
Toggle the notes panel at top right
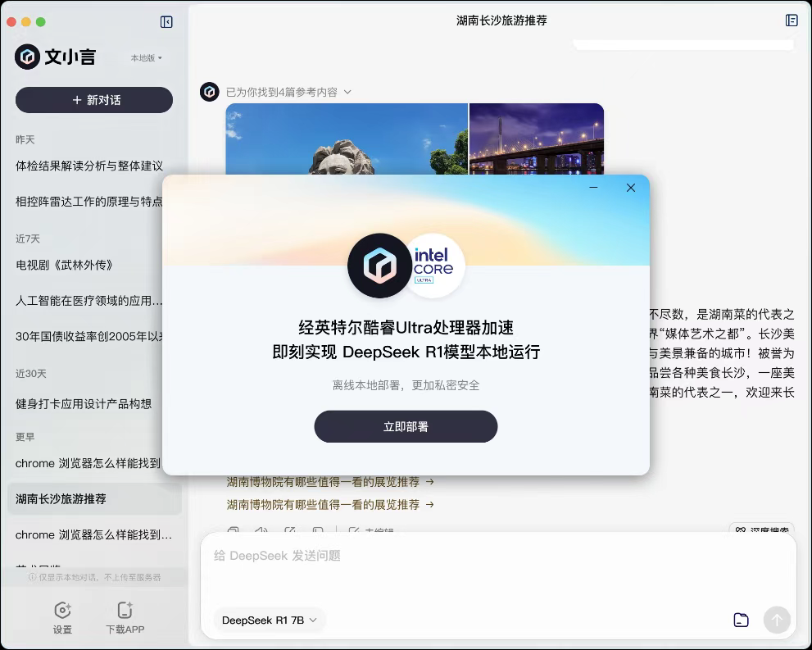click(791, 20)
